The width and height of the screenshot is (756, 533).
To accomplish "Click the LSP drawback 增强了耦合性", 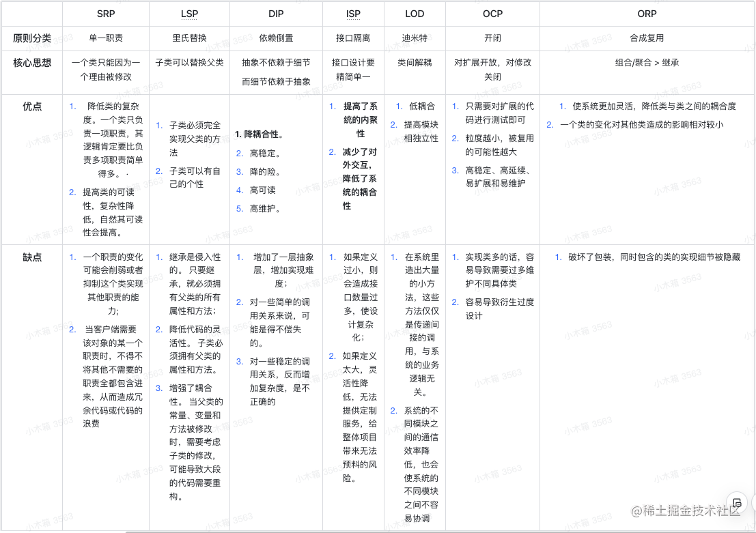I will [x=196, y=442].
